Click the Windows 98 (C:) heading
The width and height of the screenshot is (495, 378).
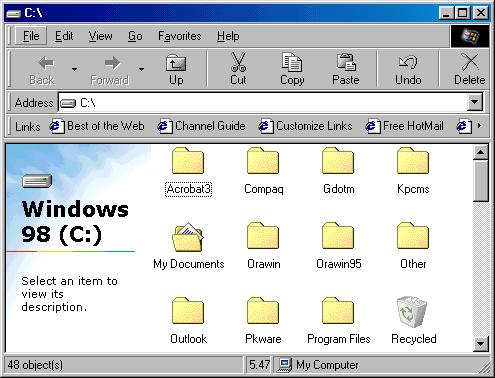[75, 222]
